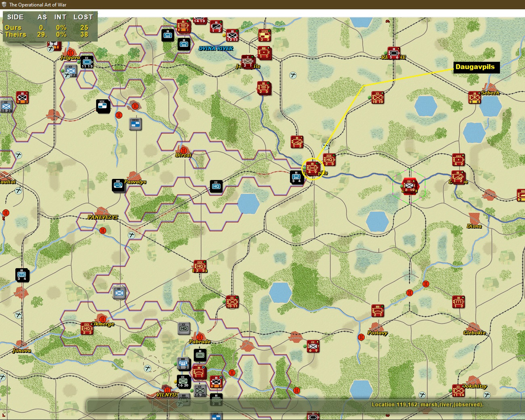Select the black 3-4 armored unit west of Daugavpils
The width and height of the screenshot is (525, 420).
[297, 177]
